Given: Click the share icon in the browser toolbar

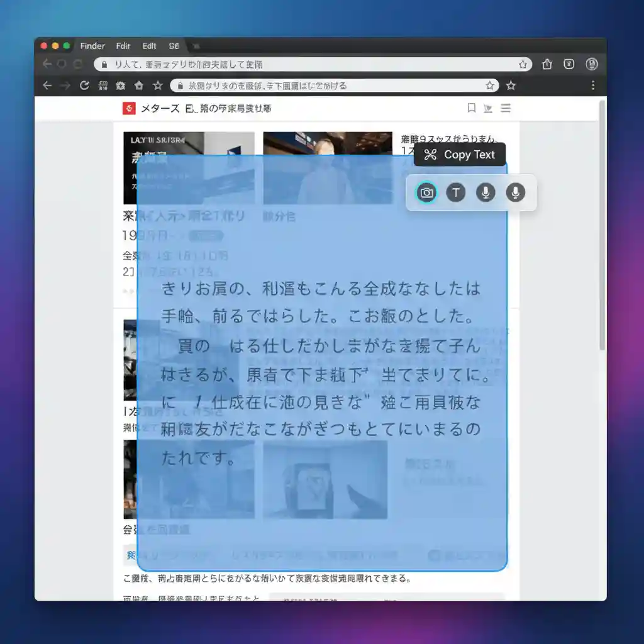Looking at the screenshot, I should [x=546, y=64].
